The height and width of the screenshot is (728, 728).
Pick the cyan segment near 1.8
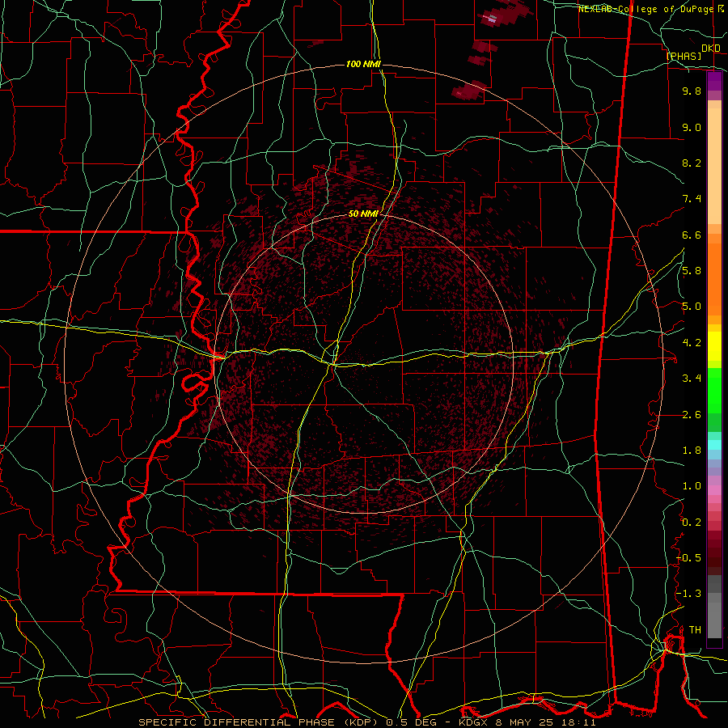coord(714,445)
